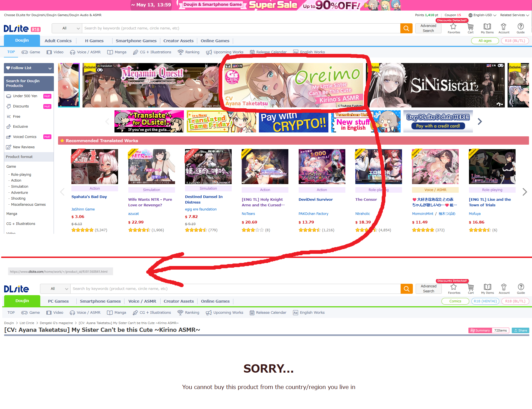Viewport: 532px width, 409px height.
Task: Open New Reviews in the sidebar
Action: tap(24, 147)
